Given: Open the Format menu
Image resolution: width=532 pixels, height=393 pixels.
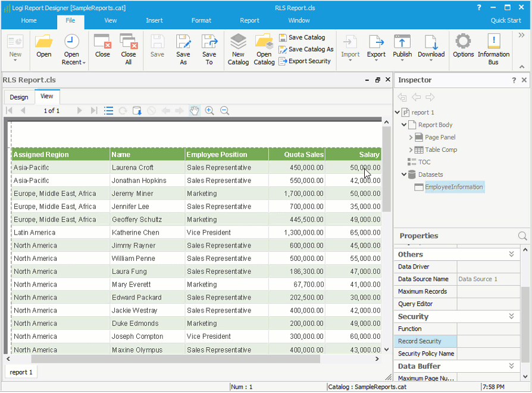Looking at the screenshot, I should tap(201, 20).
